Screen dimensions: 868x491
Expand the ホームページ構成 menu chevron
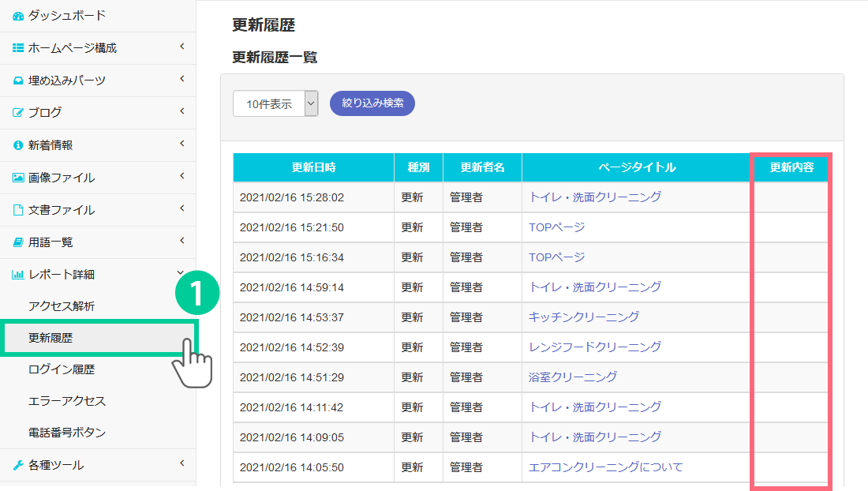tap(181, 47)
